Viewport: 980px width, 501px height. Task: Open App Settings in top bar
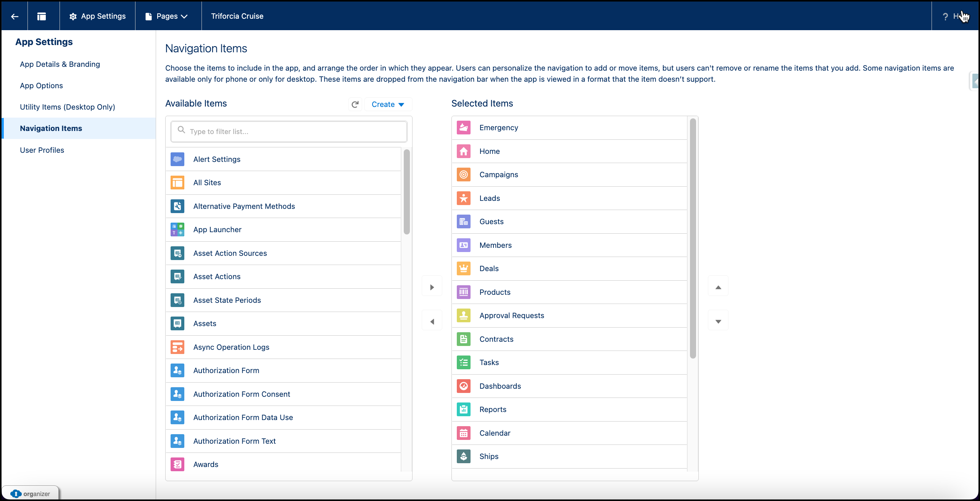coord(97,16)
